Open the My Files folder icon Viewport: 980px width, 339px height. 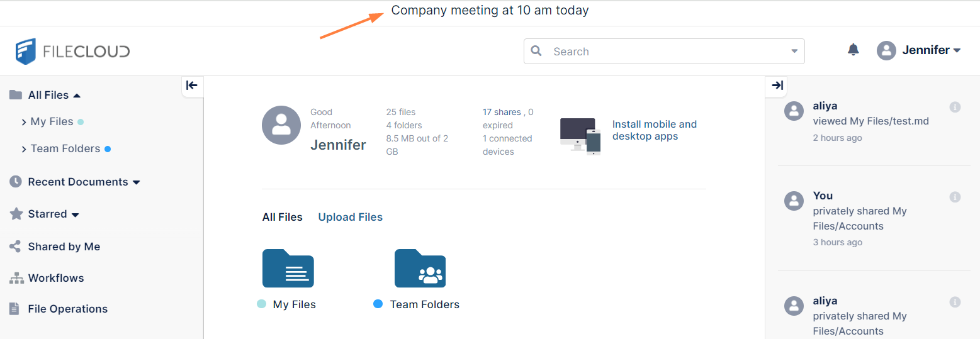(x=288, y=269)
